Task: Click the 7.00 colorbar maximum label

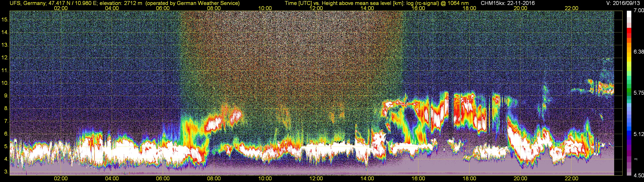Action: pyautogui.click(x=639, y=10)
